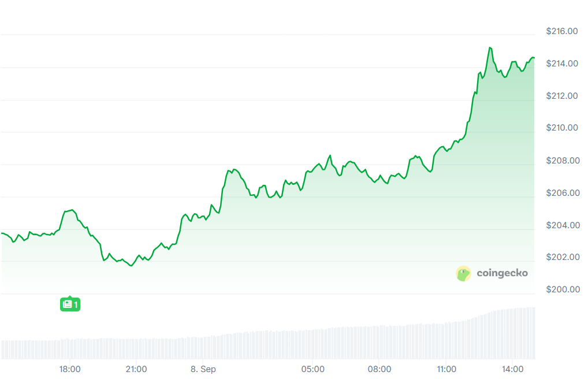
Task: Click the CoinGecko gecko logo icon
Action: [x=463, y=273]
